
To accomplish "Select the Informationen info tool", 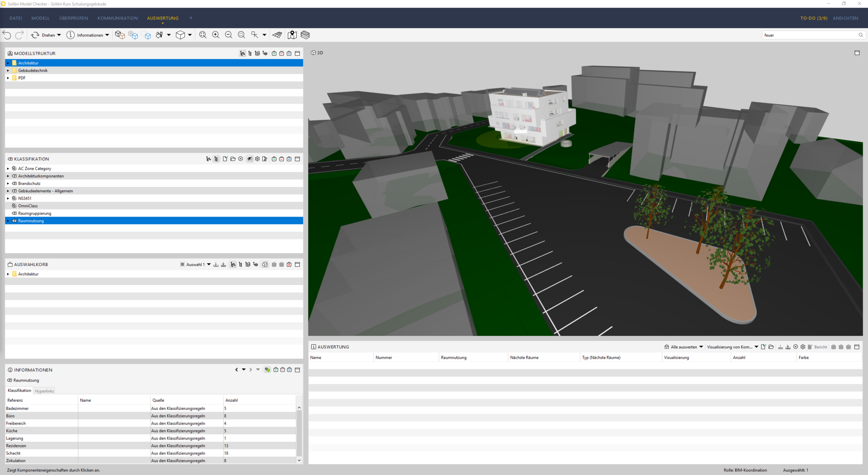I will tap(85, 35).
